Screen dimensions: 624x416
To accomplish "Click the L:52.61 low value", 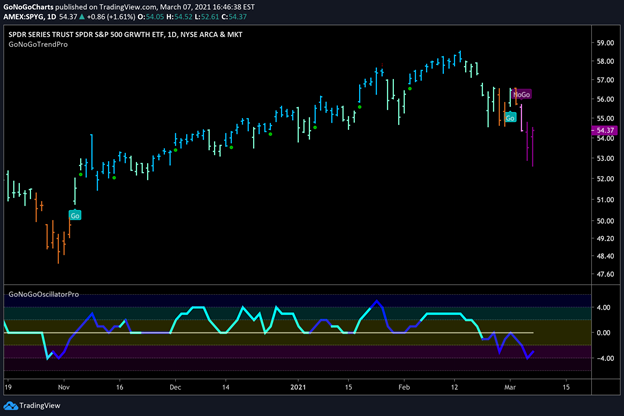I will (207, 17).
